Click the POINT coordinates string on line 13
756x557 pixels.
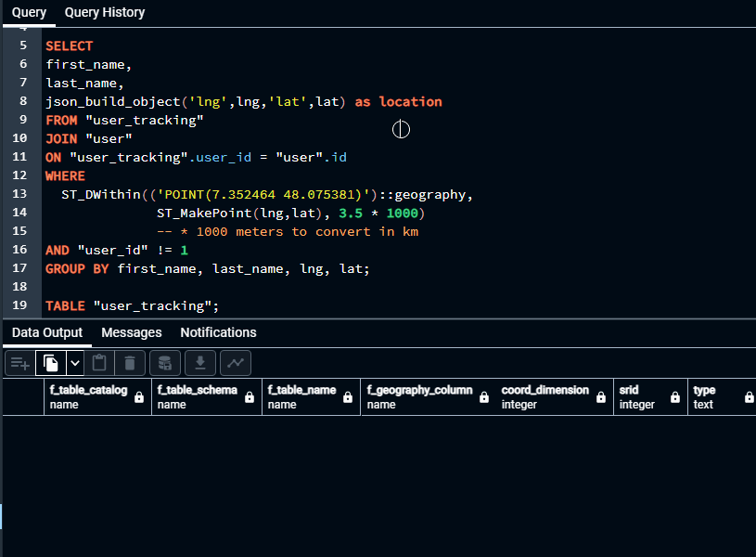tap(263, 195)
